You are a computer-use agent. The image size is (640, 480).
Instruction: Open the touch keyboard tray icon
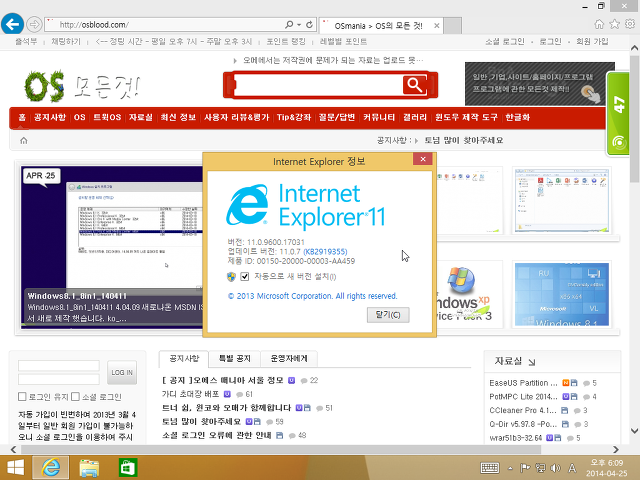click(x=490, y=468)
